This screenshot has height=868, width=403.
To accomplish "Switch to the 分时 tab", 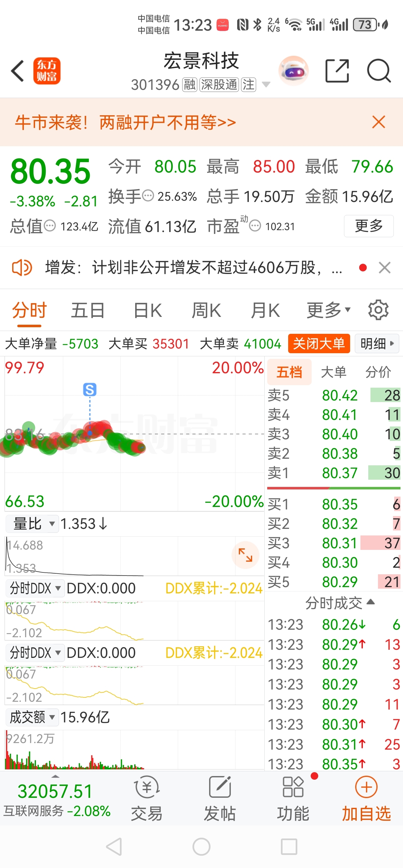I will point(29,310).
